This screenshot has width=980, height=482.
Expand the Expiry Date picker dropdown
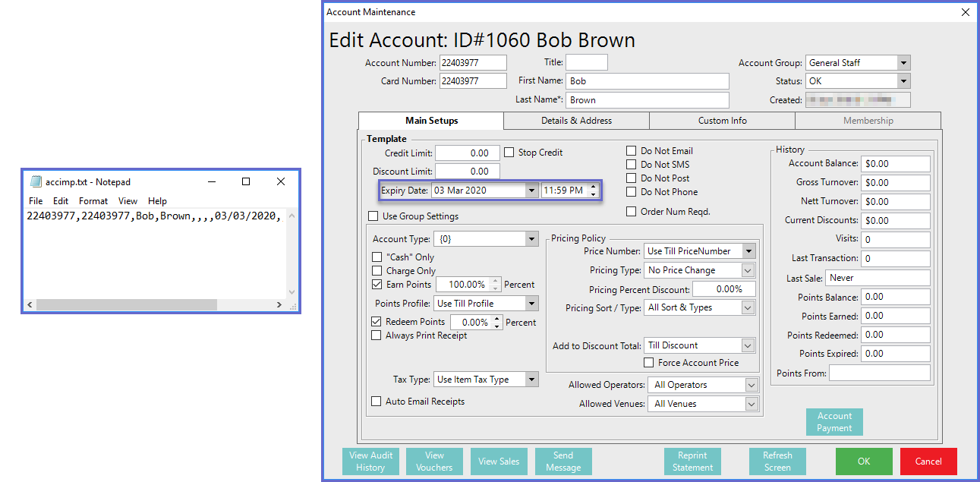531,191
